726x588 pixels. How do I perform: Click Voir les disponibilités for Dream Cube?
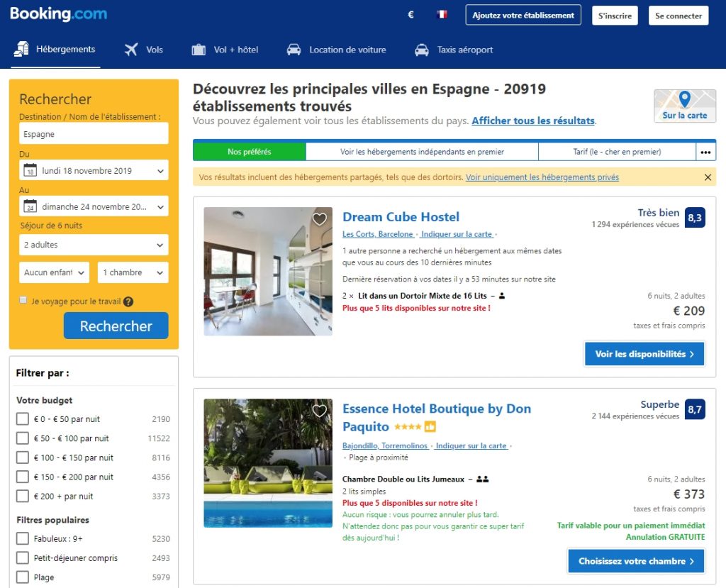point(644,354)
